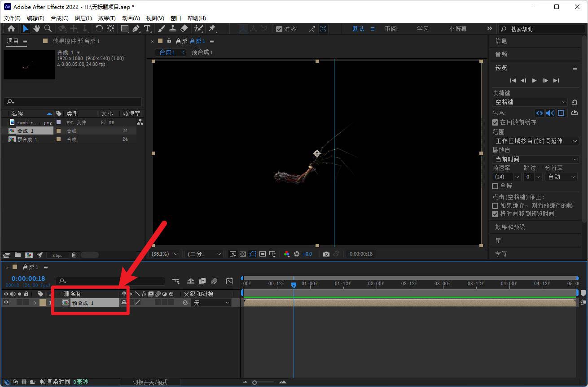Viewport: 588px width, 387px height.
Task: Select the Eraser tool
Action: click(184, 29)
